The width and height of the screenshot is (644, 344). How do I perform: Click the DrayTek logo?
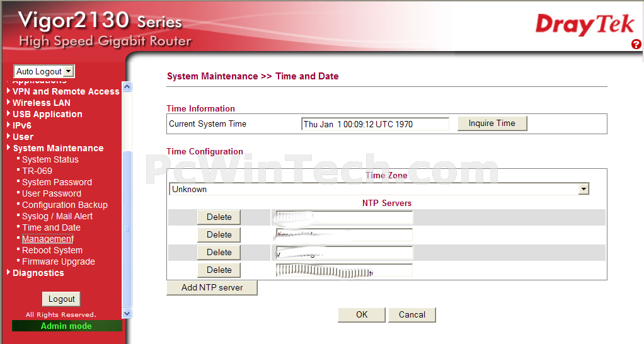point(585,25)
